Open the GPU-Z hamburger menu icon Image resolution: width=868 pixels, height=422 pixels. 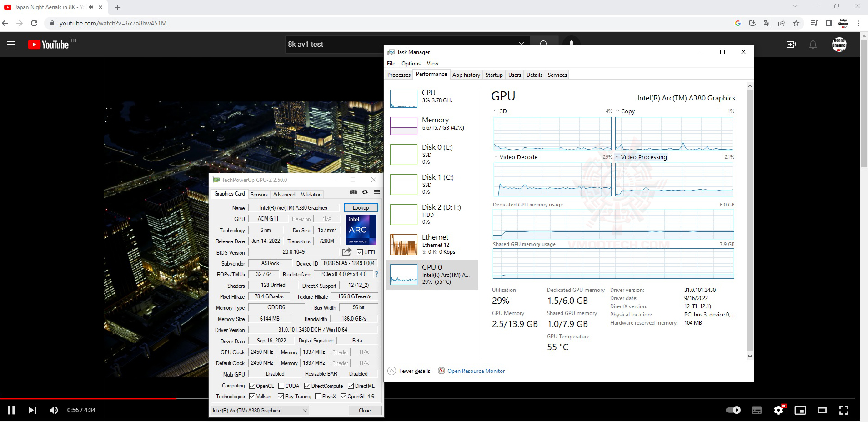click(376, 192)
